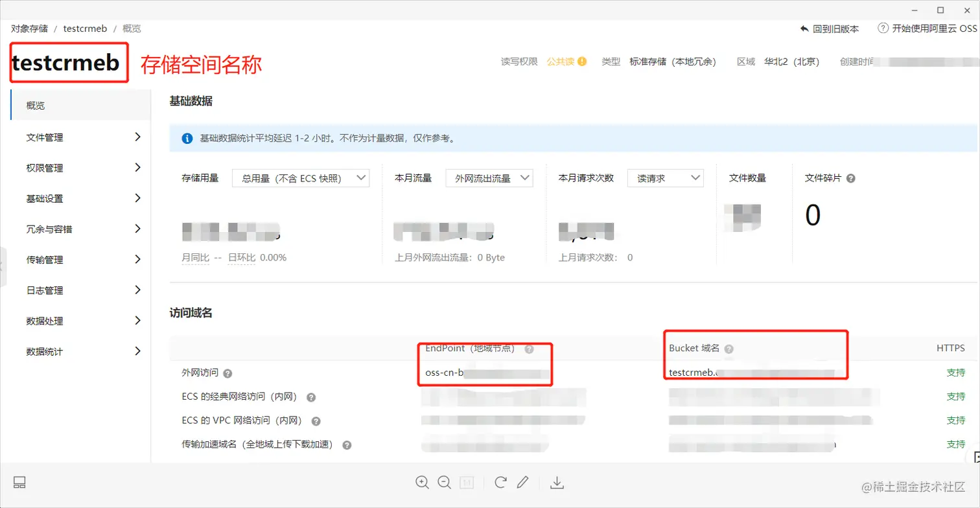Click the oss-cn-b endpoint value
The width and height of the screenshot is (980, 508).
pos(445,373)
